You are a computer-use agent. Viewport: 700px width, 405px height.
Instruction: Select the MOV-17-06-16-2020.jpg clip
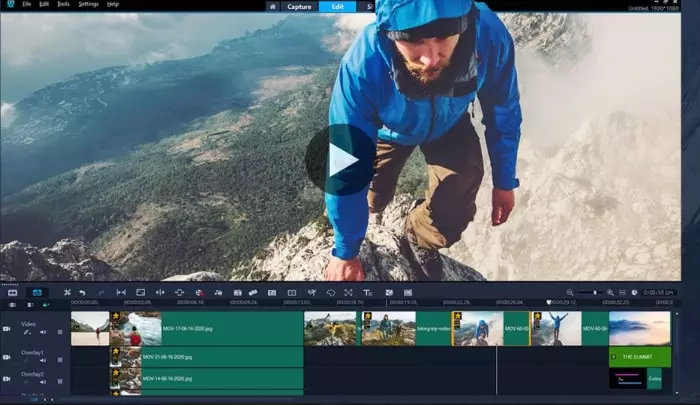(207, 328)
